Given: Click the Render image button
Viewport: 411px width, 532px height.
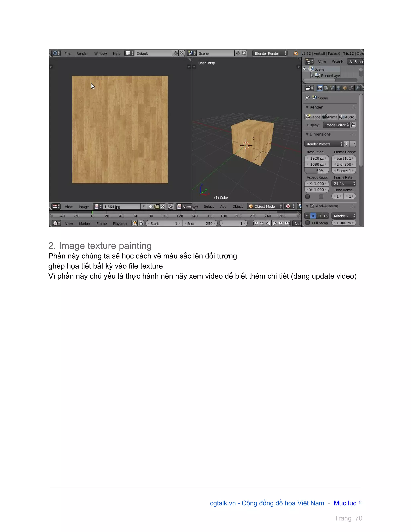Looking at the screenshot, I should [313, 117].
